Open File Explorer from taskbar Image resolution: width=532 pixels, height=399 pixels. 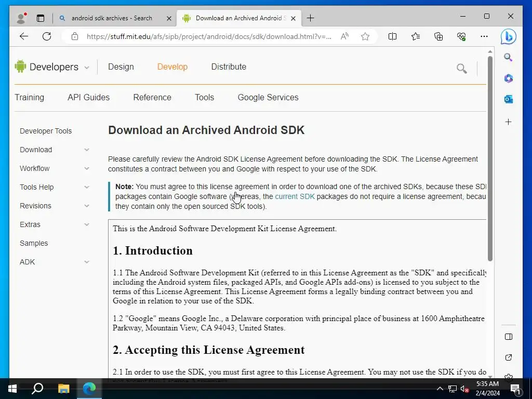pyautogui.click(x=63, y=389)
